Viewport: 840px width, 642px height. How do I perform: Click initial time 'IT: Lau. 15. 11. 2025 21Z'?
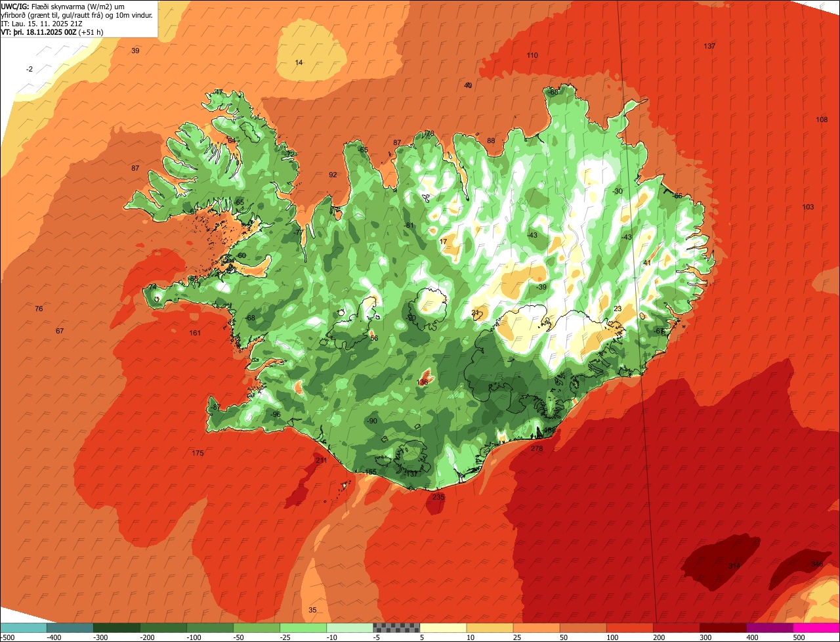coord(42,24)
